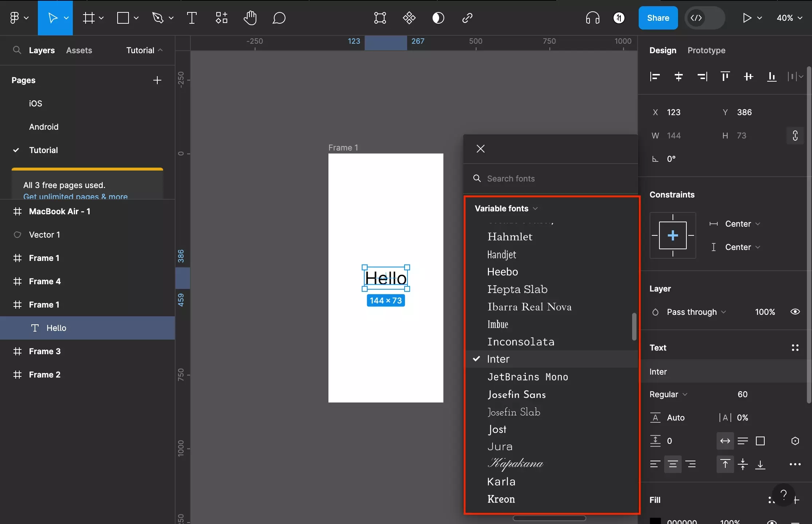
Task: Click the Create component icon
Action: pyautogui.click(x=409, y=17)
